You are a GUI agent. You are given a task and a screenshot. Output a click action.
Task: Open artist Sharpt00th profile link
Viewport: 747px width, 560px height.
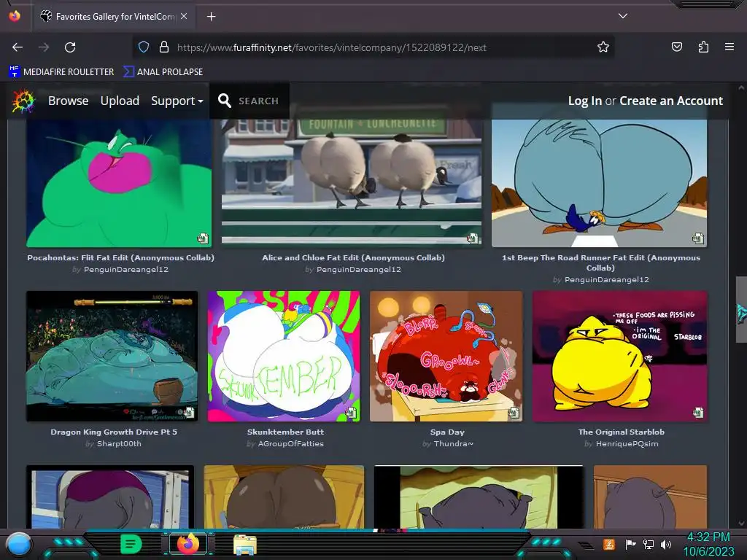(x=119, y=444)
